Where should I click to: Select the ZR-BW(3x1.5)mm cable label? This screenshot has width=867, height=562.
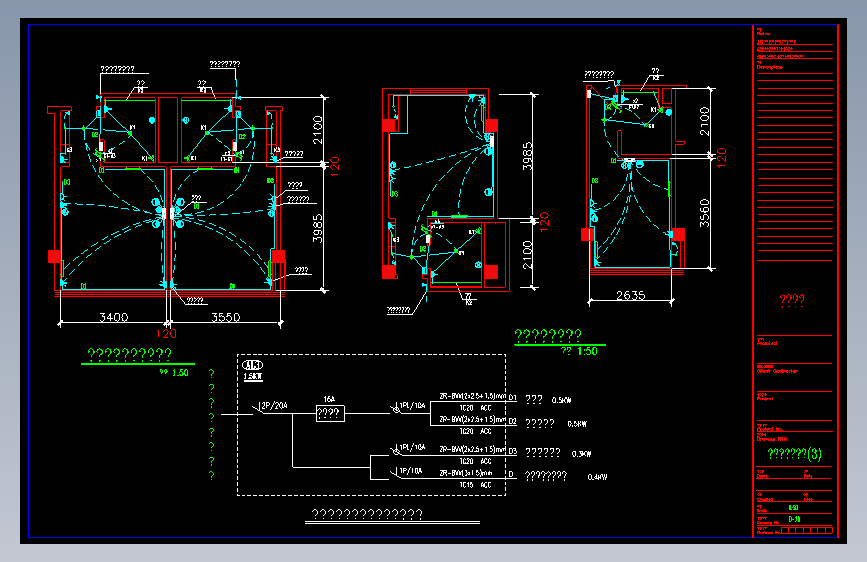pos(466,473)
